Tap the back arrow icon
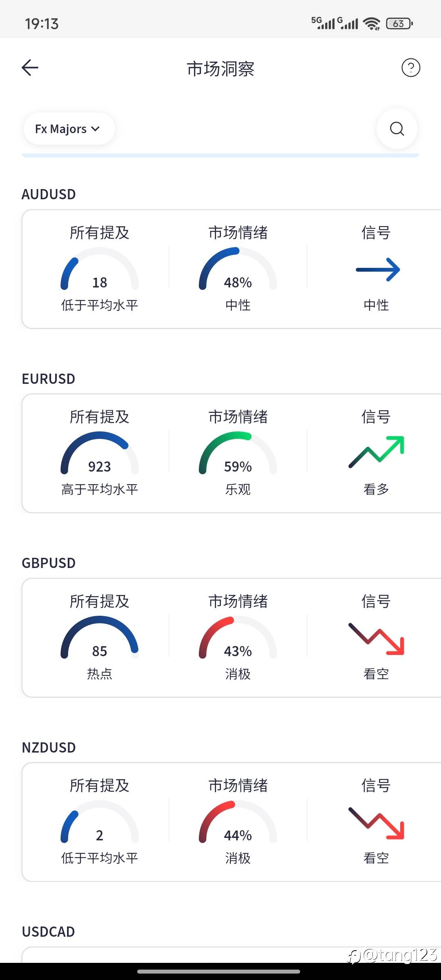Image resolution: width=441 pixels, height=980 pixels. point(30,68)
